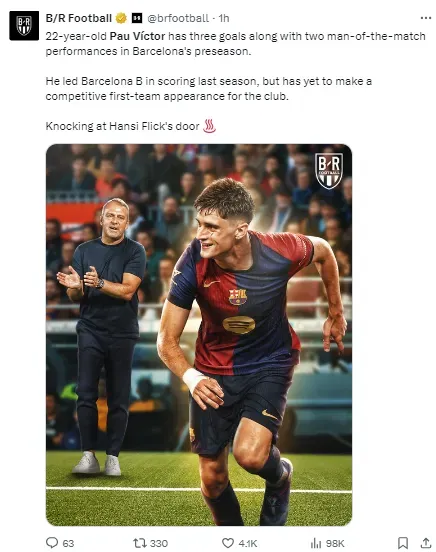Open the share tweet icon
The width and height of the screenshot is (436, 552).
pyautogui.click(x=426, y=542)
